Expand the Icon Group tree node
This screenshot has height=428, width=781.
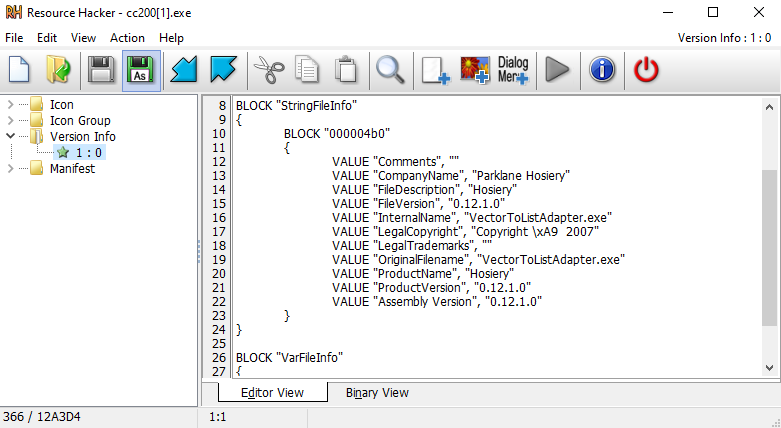pos(10,121)
